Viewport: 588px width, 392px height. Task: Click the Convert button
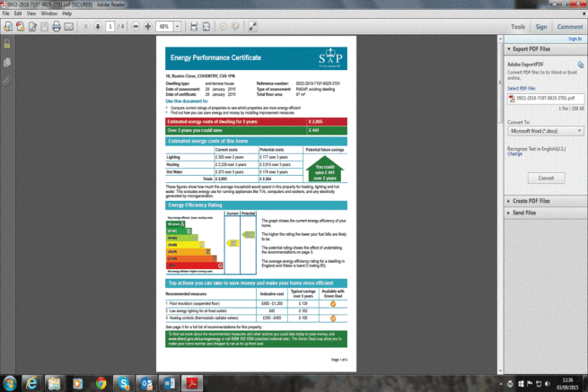[546, 178]
